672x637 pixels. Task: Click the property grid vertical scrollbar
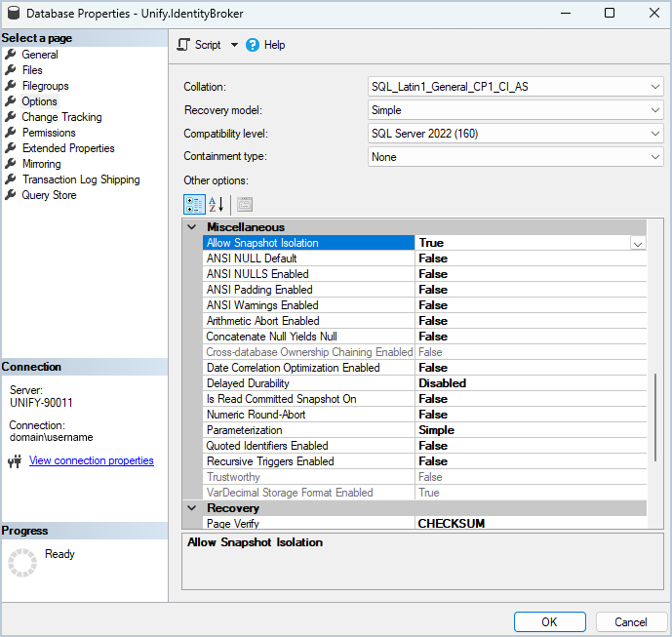click(654, 418)
